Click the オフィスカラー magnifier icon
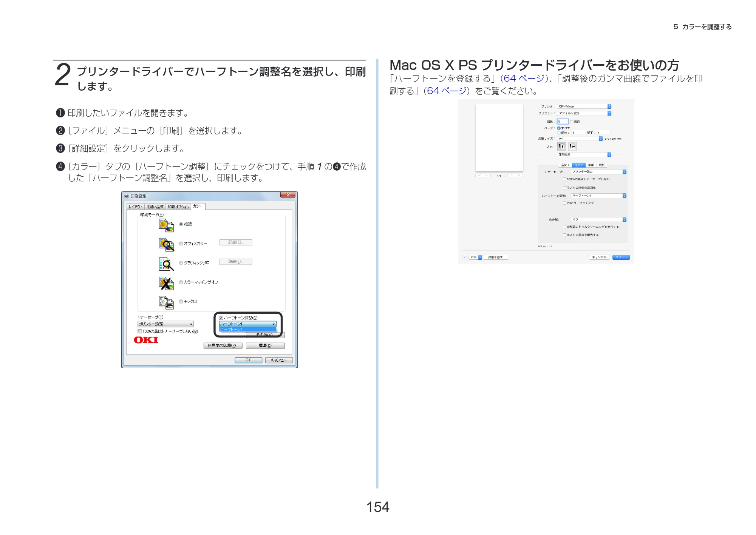Image resolution: width=756 pixels, height=535 pixels. [166, 245]
